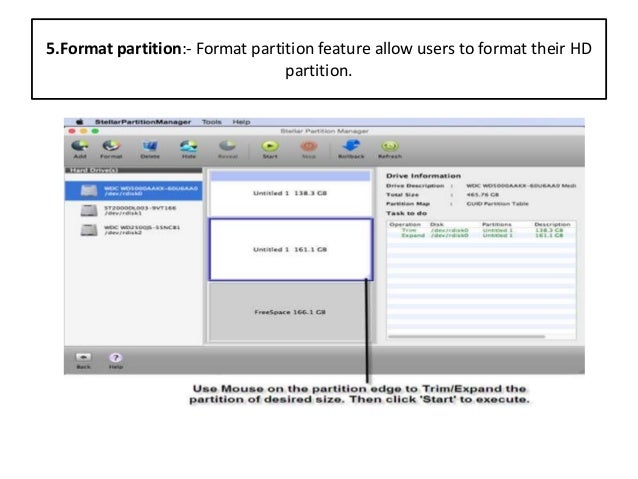Click the disk icon for /dev/rdisk2
The height and width of the screenshot is (479, 638).
[x=89, y=230]
